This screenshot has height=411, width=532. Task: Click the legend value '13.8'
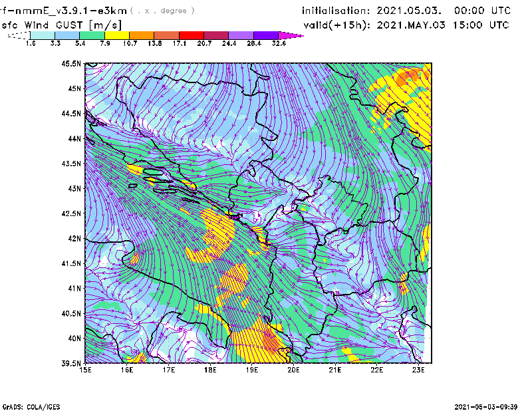pyautogui.click(x=155, y=43)
